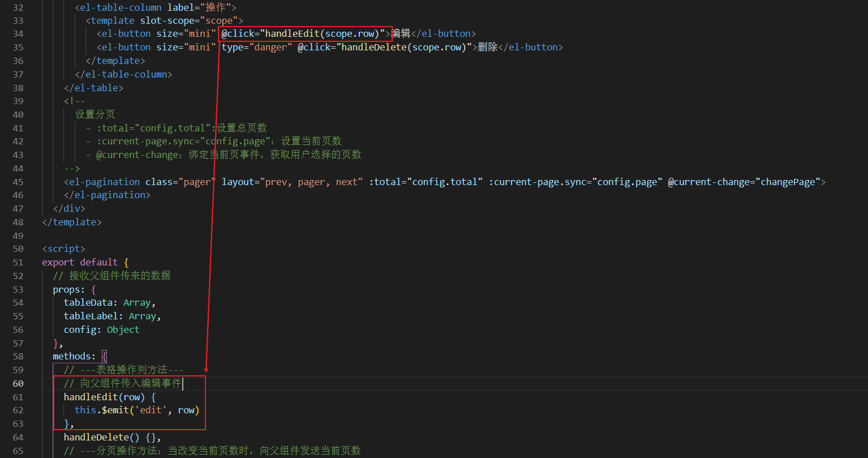This screenshot has width=868, height=458.
Task: Click the class="pager" attribute on line 45
Action: click(181, 182)
